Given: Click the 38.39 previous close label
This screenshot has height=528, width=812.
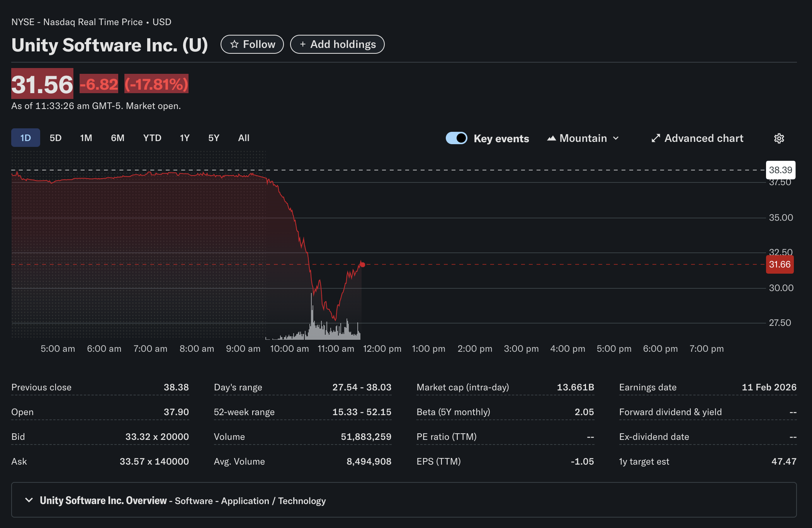Looking at the screenshot, I should [780, 170].
